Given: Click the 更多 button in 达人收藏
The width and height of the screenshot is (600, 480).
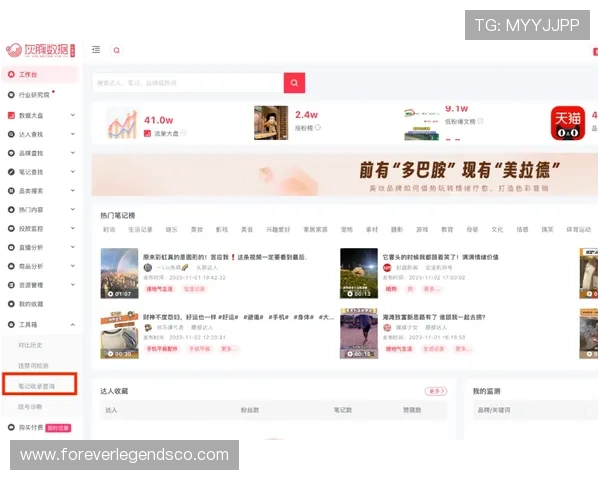Looking at the screenshot, I should click(436, 391).
